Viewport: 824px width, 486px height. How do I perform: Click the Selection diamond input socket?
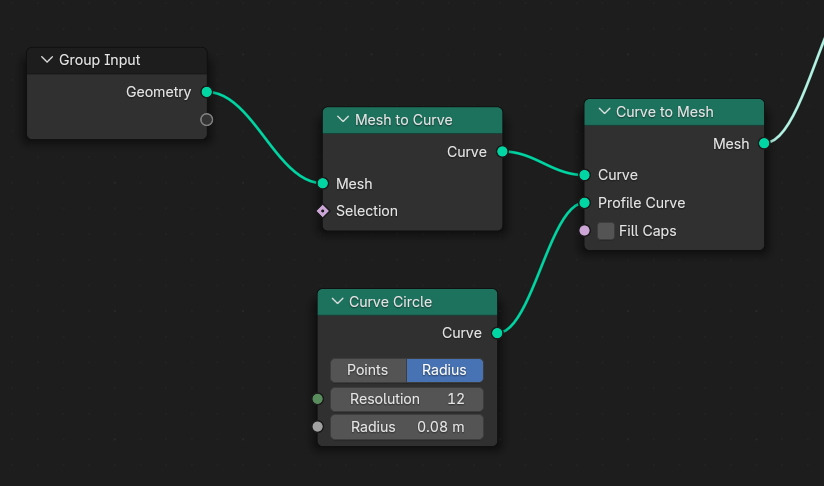tap(323, 211)
